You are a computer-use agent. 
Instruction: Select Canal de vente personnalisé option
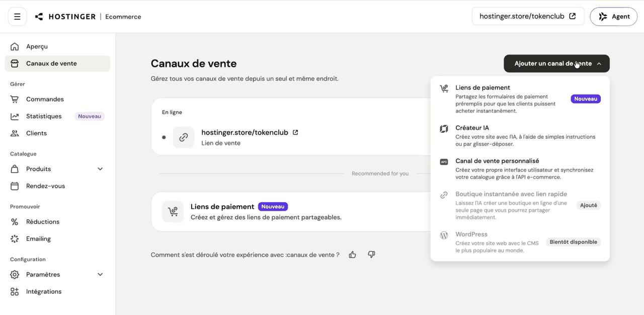click(x=520, y=169)
